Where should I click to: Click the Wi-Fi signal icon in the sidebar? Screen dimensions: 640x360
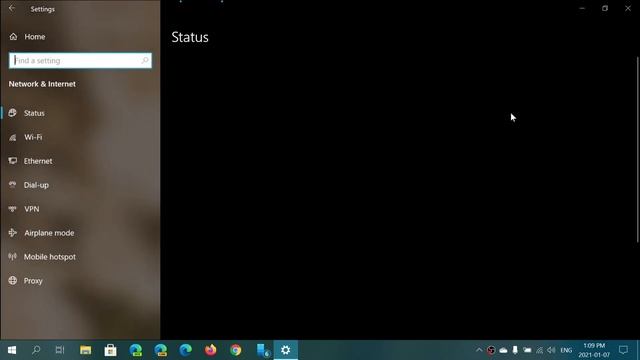(13, 137)
